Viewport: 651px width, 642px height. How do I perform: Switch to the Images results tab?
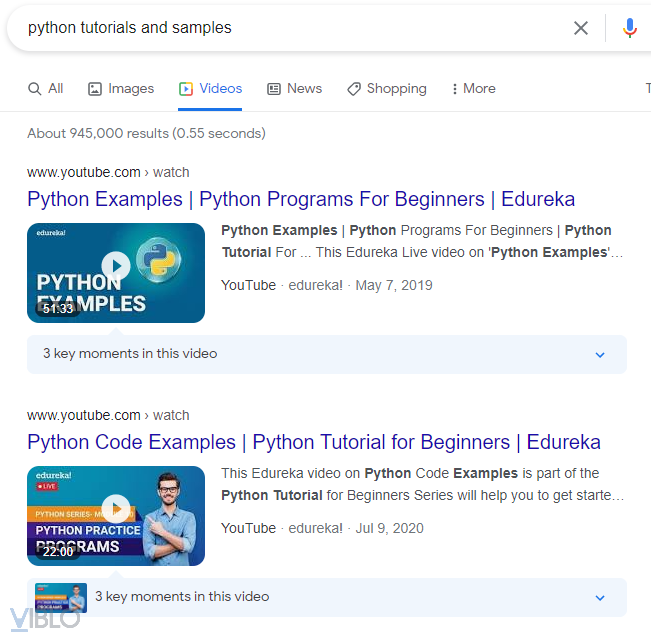click(130, 89)
